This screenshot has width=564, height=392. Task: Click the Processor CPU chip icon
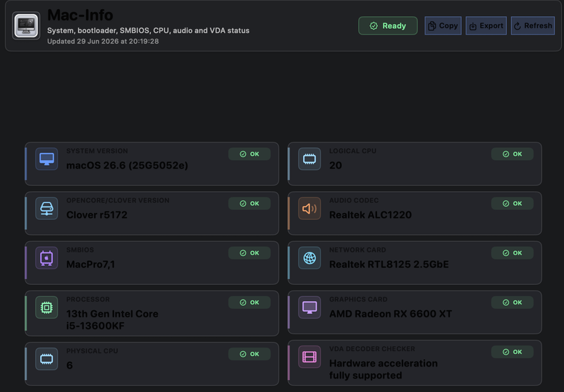tap(47, 307)
